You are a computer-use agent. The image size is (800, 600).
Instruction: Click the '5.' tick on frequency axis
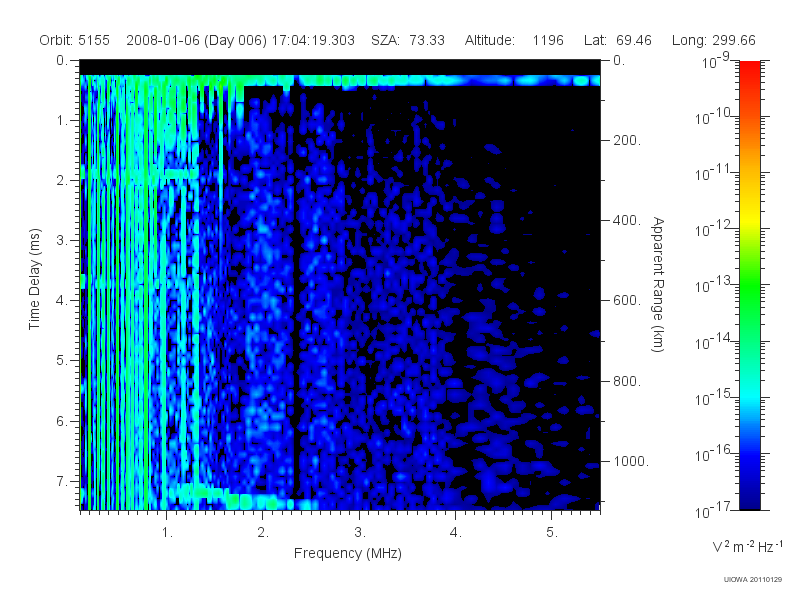click(x=552, y=533)
